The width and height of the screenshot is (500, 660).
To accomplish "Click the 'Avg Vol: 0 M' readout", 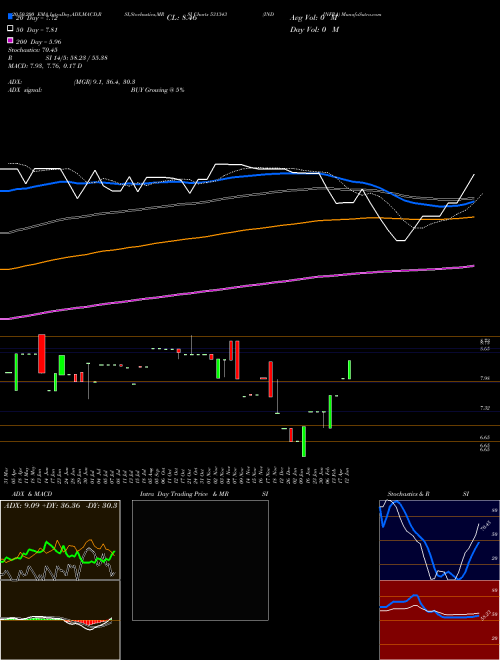I will pos(314,18).
